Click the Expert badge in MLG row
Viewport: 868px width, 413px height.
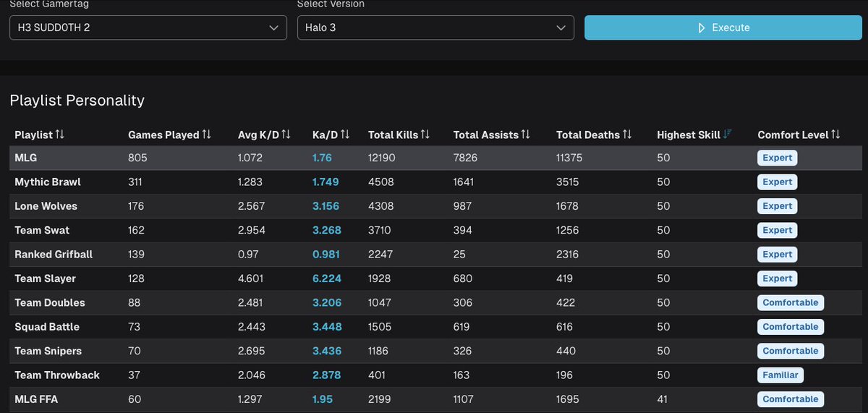pyautogui.click(x=778, y=158)
